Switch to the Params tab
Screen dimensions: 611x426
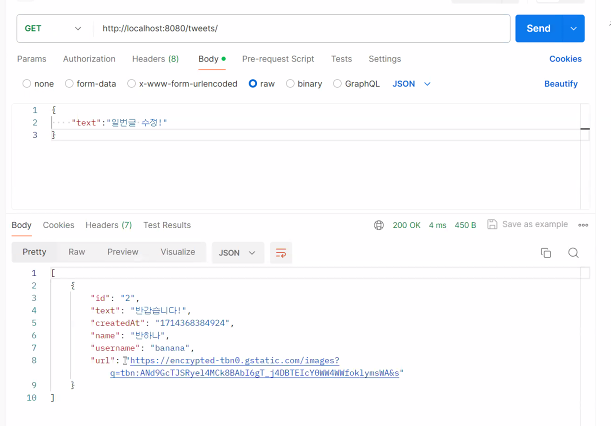pyautogui.click(x=32, y=59)
